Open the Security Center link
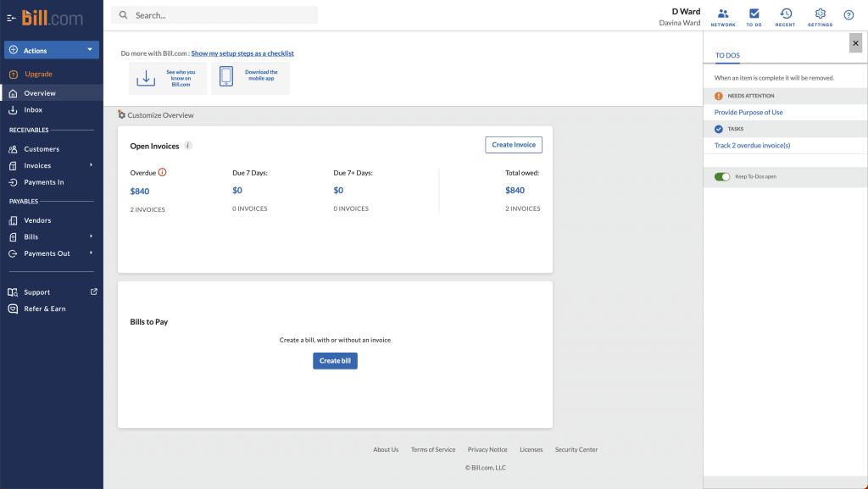 click(576, 450)
